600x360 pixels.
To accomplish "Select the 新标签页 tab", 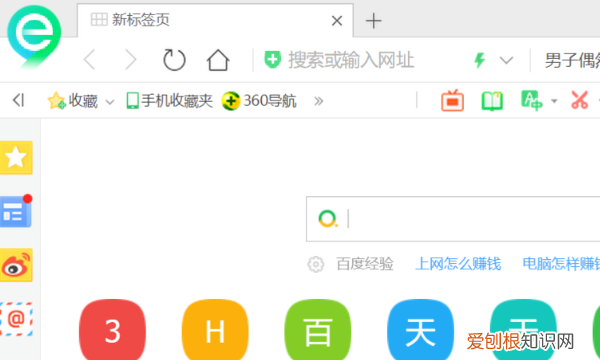I will 215,20.
